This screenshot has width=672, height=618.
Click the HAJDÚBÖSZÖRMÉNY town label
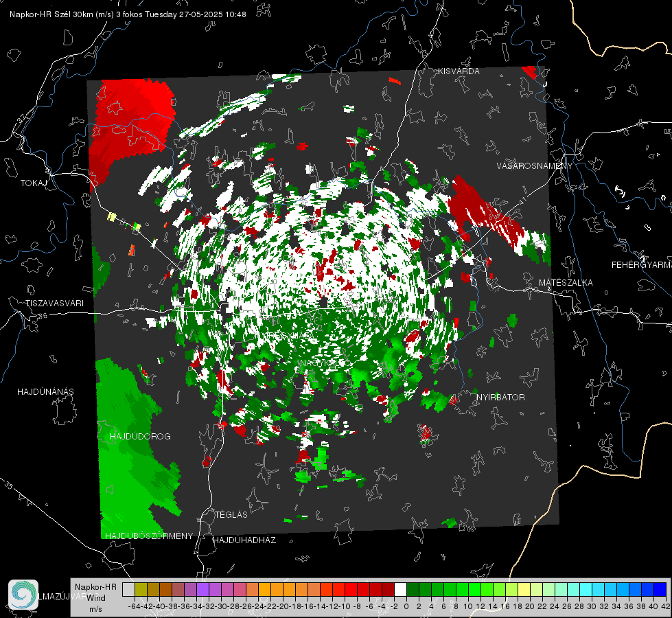point(149,536)
